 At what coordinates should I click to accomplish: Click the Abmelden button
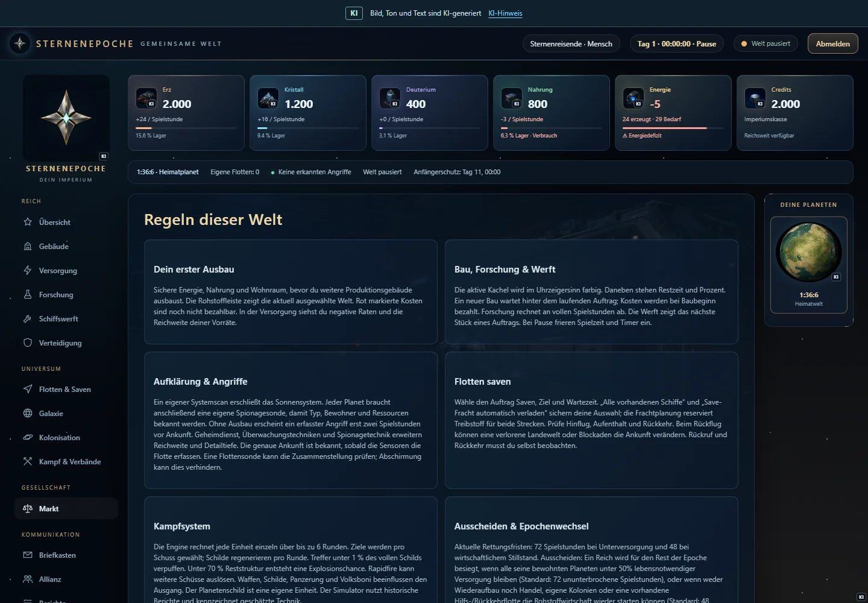coord(832,43)
